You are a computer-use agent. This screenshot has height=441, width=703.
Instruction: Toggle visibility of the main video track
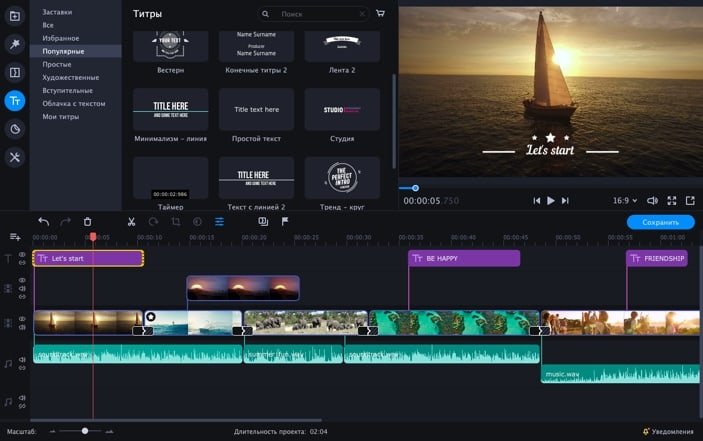[22, 319]
